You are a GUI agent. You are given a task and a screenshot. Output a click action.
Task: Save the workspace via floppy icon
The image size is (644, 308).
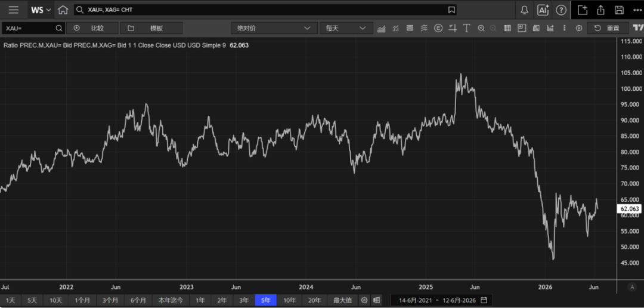tap(619, 10)
